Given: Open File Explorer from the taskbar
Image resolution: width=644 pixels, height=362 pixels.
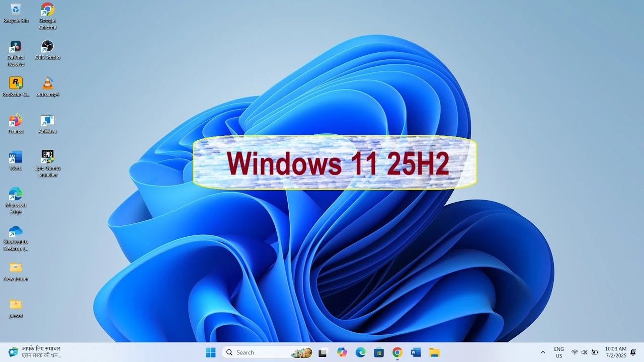Looking at the screenshot, I should (434, 352).
